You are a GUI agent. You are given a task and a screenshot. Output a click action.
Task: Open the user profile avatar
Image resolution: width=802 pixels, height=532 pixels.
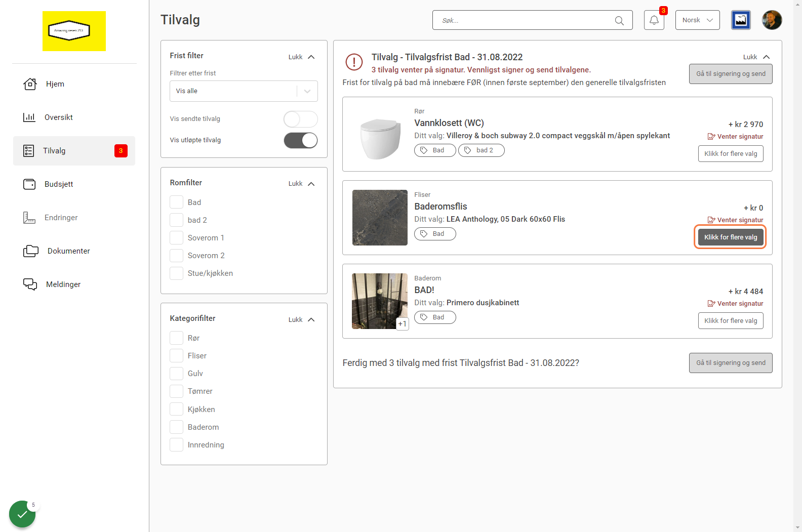click(x=772, y=20)
